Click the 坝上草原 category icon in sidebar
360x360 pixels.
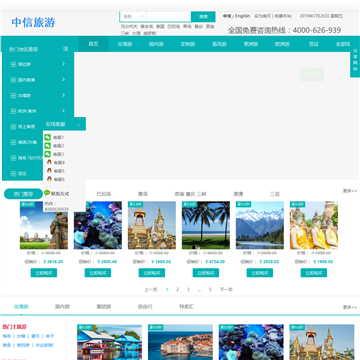13,127
